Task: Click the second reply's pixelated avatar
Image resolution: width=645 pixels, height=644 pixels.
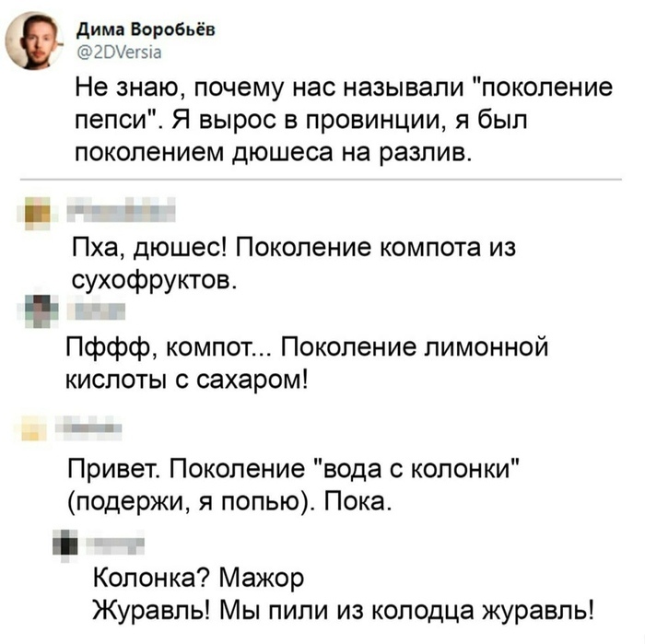Action: [41, 311]
